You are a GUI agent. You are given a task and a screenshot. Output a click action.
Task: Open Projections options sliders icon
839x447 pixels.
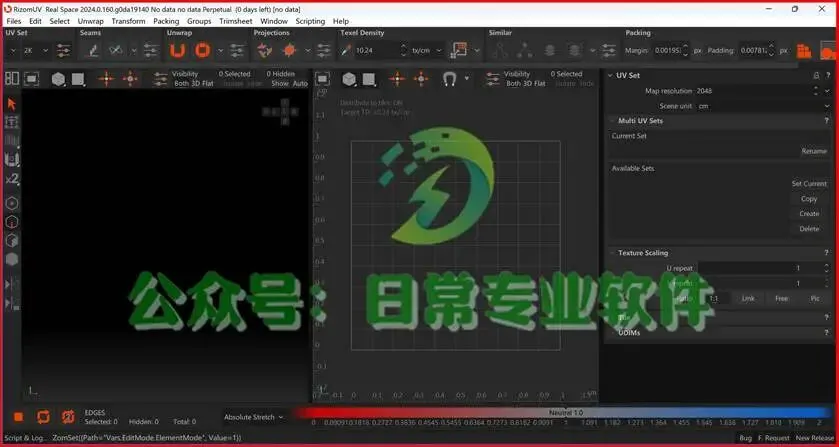tap(324, 51)
